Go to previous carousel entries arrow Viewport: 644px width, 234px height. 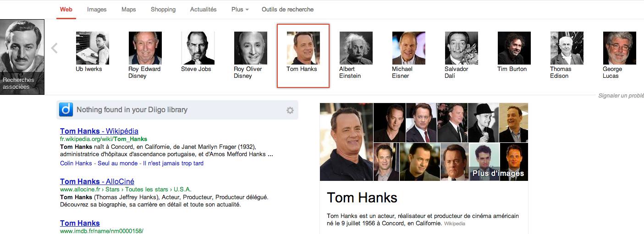54,48
